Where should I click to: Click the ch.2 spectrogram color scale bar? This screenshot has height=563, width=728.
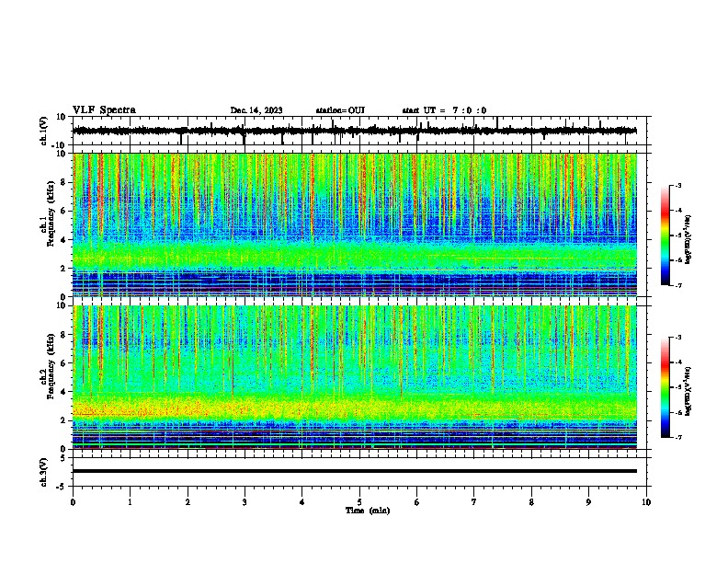(x=665, y=387)
